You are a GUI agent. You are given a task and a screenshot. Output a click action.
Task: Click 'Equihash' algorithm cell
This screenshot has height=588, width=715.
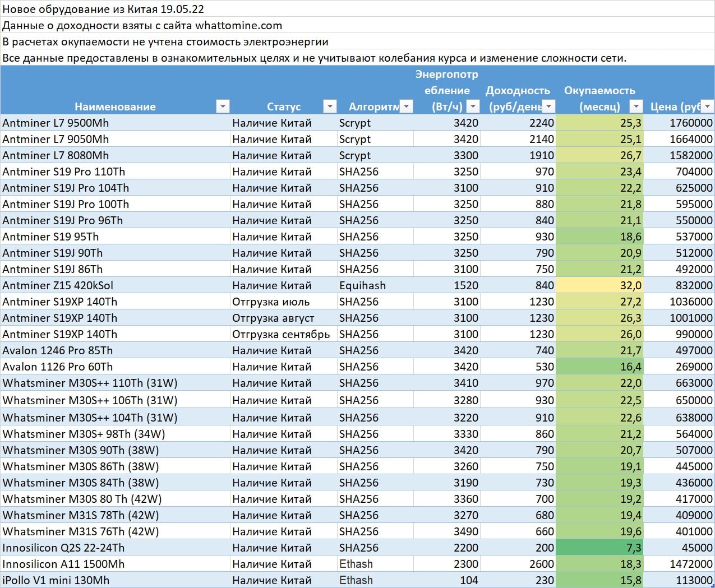pyautogui.click(x=375, y=285)
